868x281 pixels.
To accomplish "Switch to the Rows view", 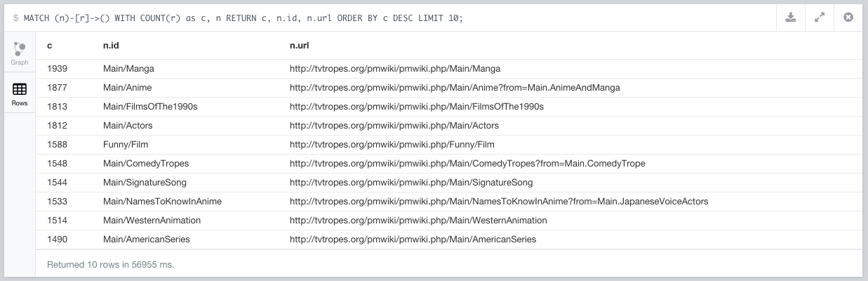I will [20, 95].
